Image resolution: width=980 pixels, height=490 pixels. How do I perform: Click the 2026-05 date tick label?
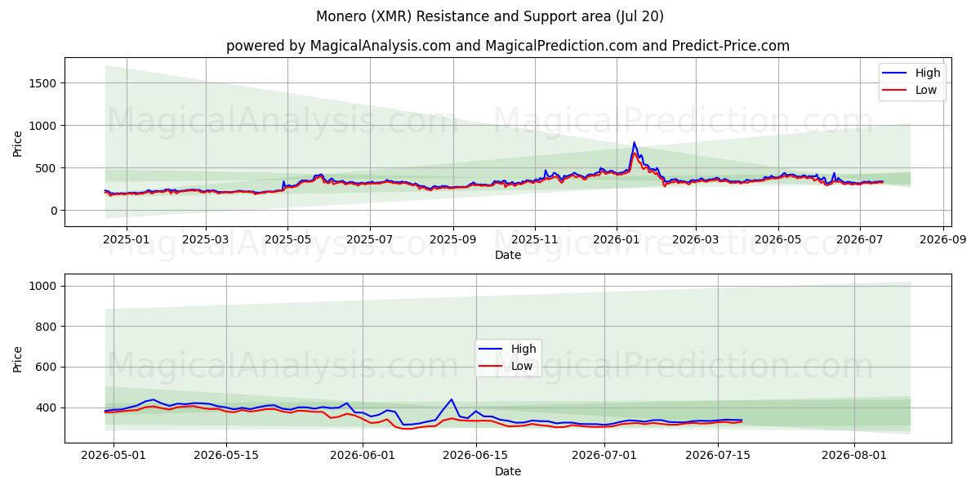point(777,240)
